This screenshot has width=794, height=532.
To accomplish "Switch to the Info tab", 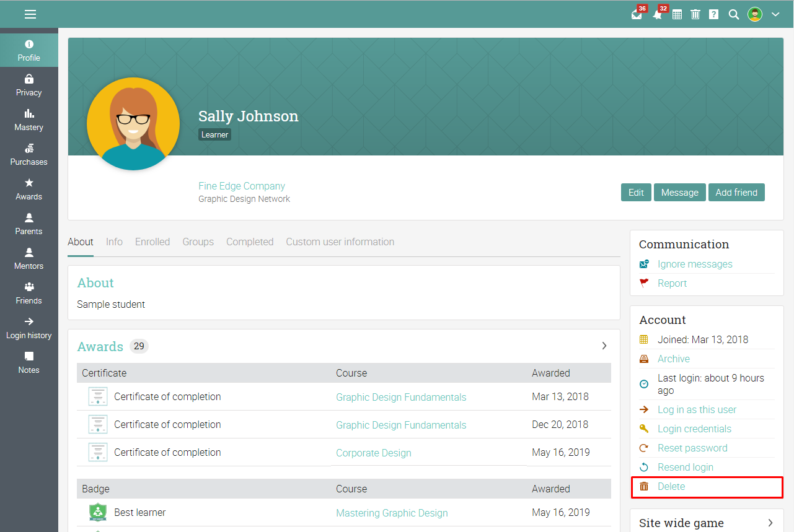I will coord(114,242).
